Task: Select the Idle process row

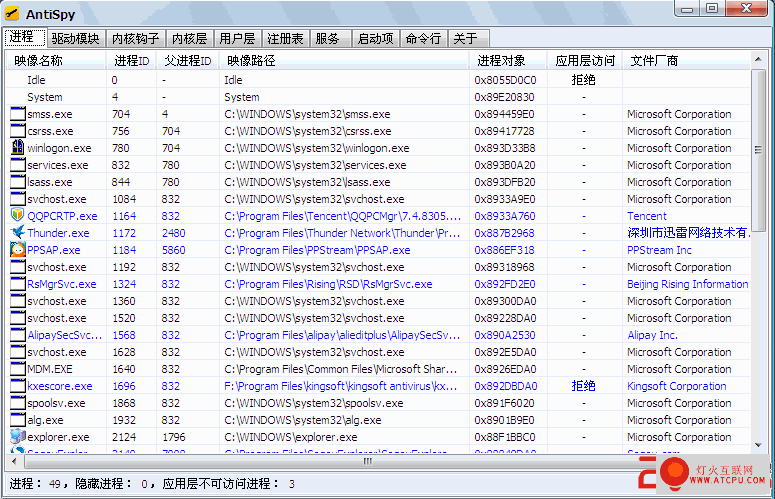Action: point(378,80)
